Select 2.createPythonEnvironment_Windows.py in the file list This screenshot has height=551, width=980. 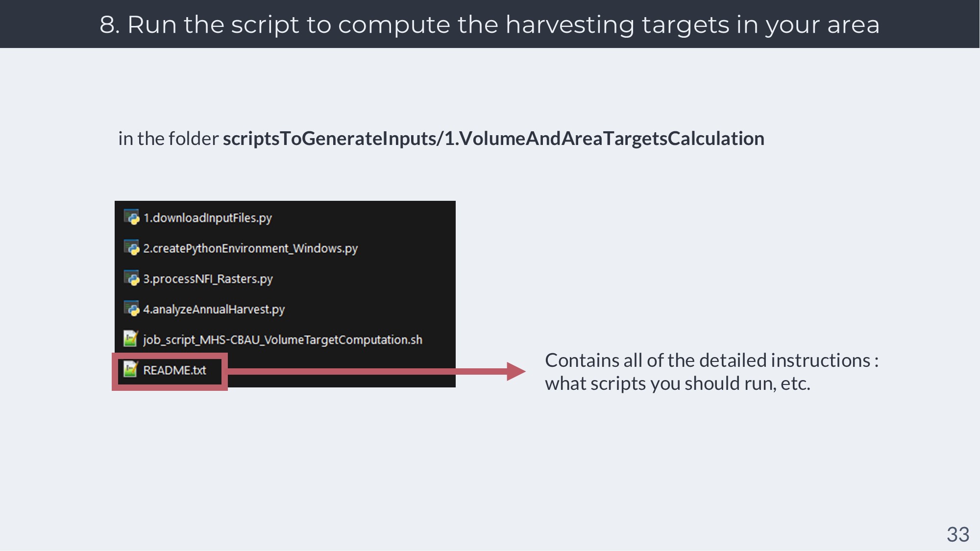[250, 248]
